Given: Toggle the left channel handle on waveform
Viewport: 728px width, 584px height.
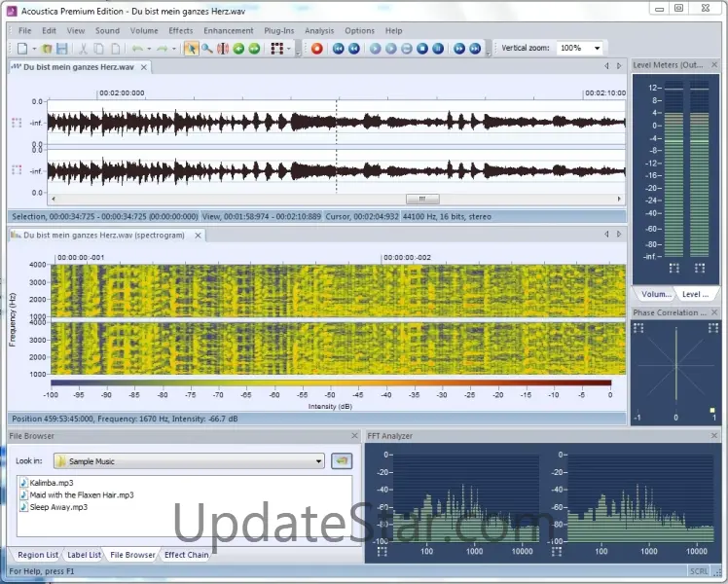Looking at the screenshot, I should click(x=16, y=123).
